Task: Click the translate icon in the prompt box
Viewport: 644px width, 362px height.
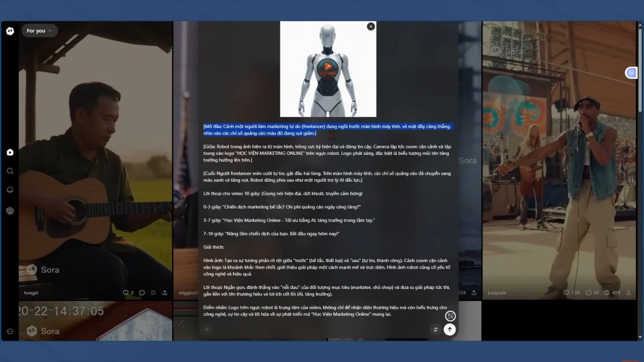Action: click(450, 316)
